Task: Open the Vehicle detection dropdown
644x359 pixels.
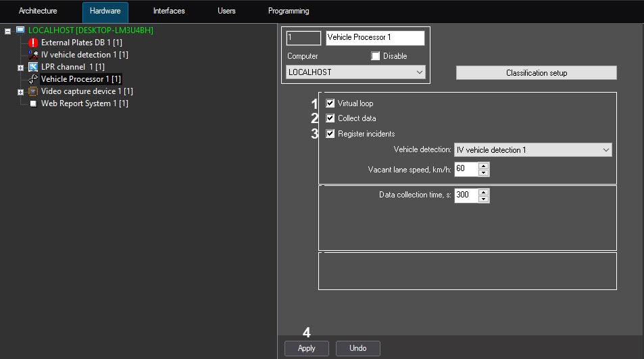Action: (x=533, y=150)
